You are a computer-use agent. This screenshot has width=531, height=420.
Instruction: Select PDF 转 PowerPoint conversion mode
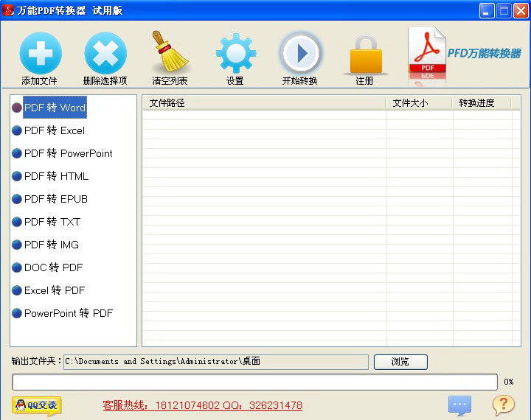coord(62,153)
